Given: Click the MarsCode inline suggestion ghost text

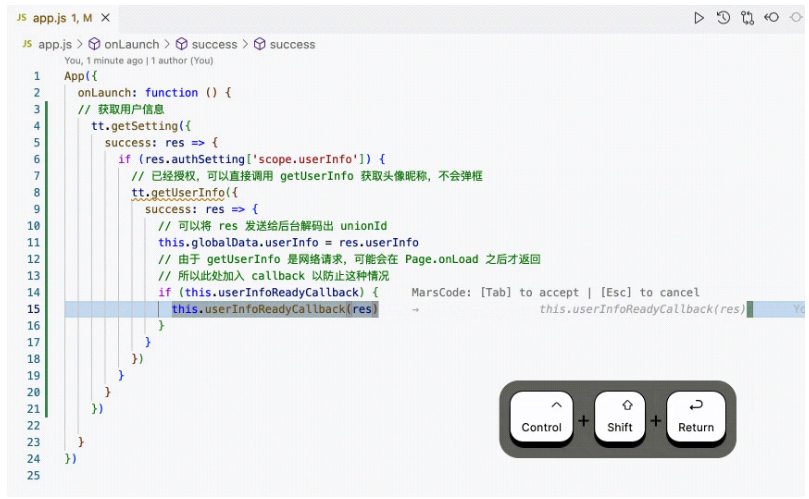Looking at the screenshot, I should (642, 309).
